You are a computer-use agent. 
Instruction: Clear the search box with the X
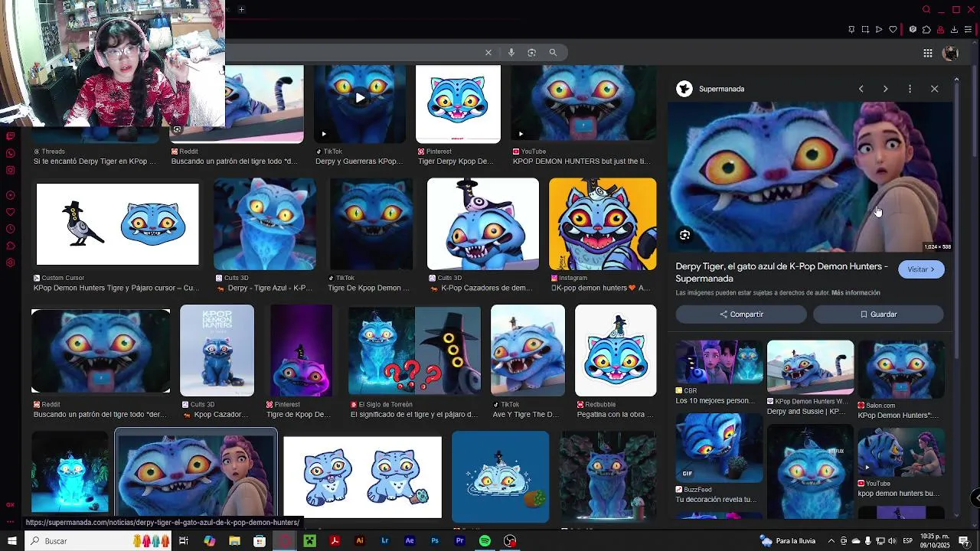coord(488,52)
